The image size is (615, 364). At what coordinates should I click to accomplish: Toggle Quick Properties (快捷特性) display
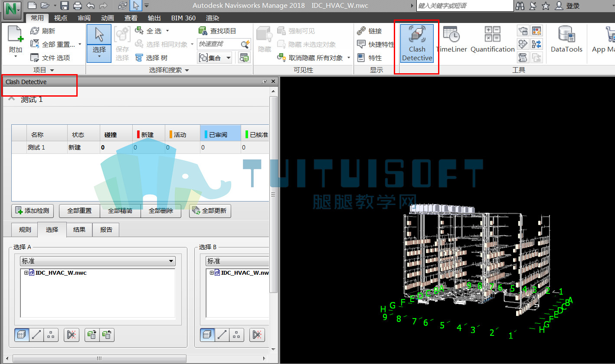tap(376, 44)
